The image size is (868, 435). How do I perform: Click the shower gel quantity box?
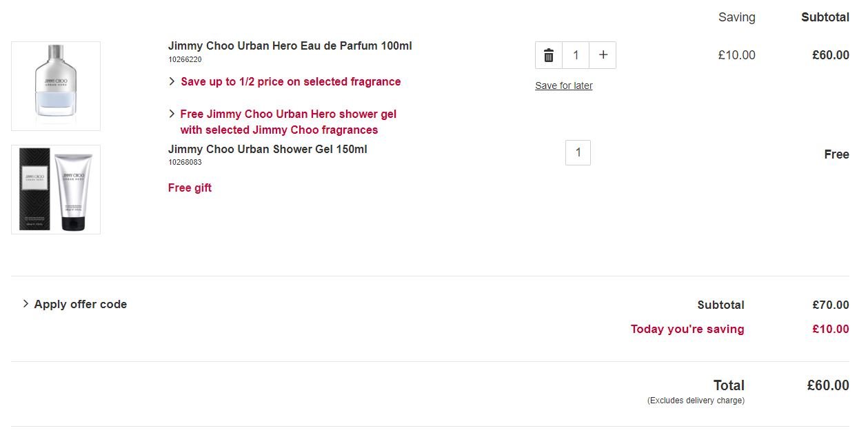(578, 152)
